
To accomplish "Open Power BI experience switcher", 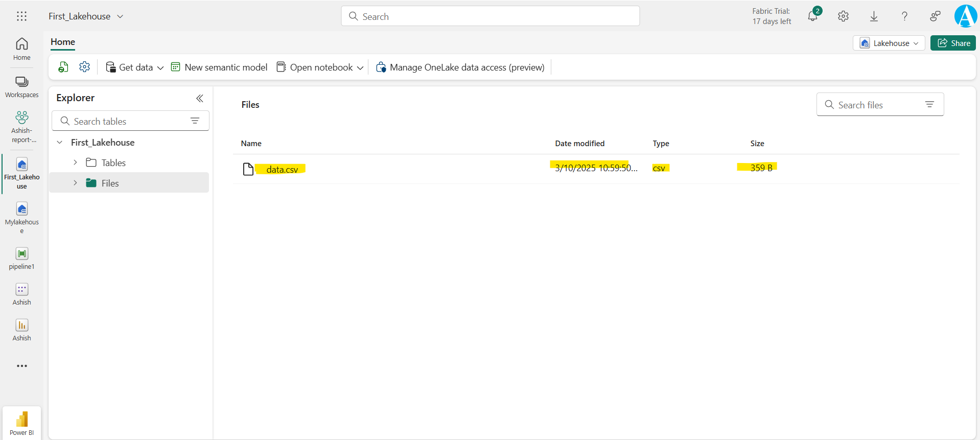I will 21,423.
